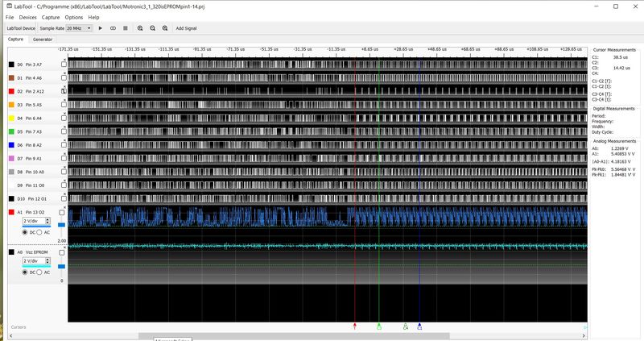Click the blue color swatch for D6
The height and width of the screenshot is (341, 644).
pyautogui.click(x=11, y=145)
